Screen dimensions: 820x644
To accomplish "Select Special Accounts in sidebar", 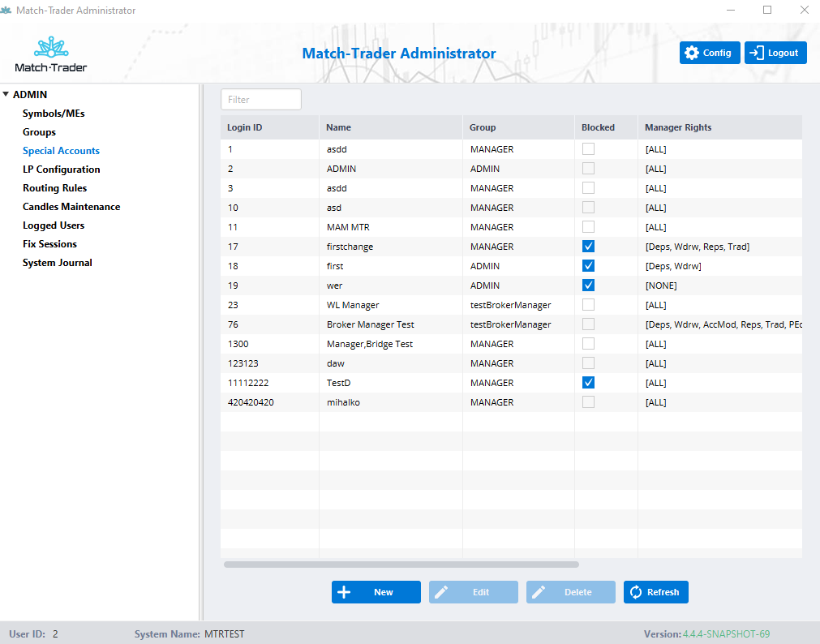I will (61, 151).
